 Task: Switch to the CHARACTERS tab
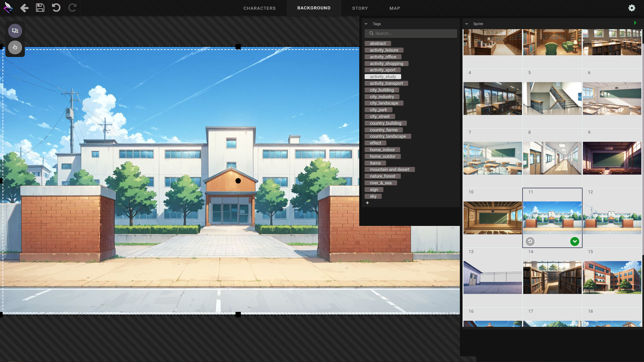click(x=260, y=8)
